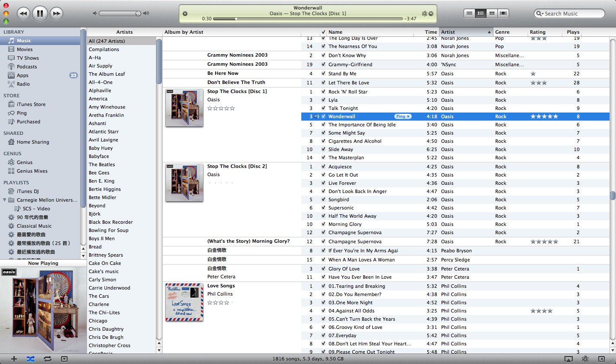
Task: Switch to grid view
Action: (492, 13)
